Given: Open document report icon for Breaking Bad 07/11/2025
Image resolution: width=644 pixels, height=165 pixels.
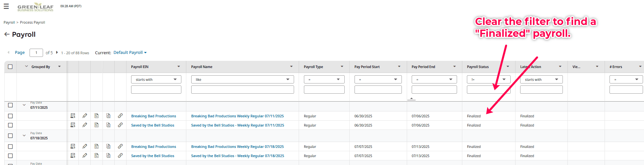Looking at the screenshot, I should point(97,116).
